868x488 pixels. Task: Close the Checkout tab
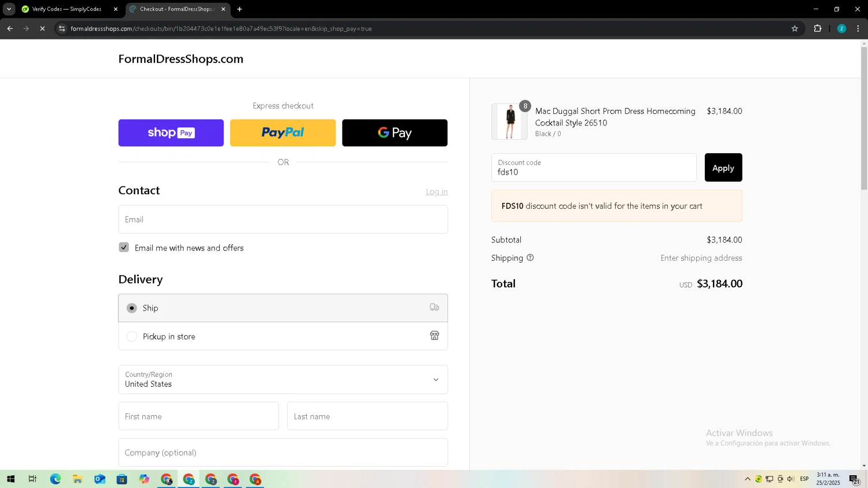click(x=223, y=9)
